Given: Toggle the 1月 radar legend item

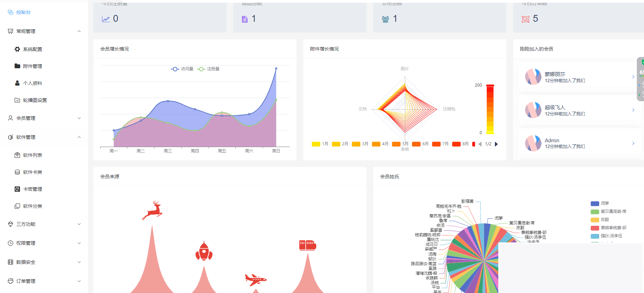Looking at the screenshot, I should pyautogui.click(x=320, y=144).
